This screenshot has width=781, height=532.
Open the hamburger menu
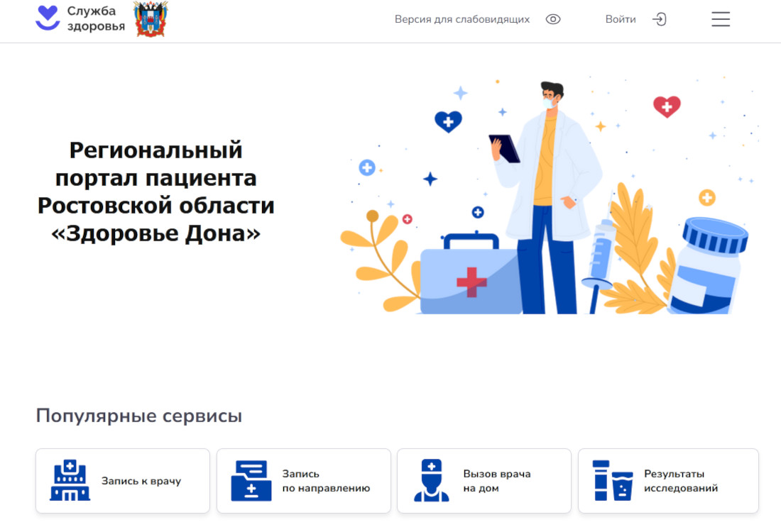point(721,20)
